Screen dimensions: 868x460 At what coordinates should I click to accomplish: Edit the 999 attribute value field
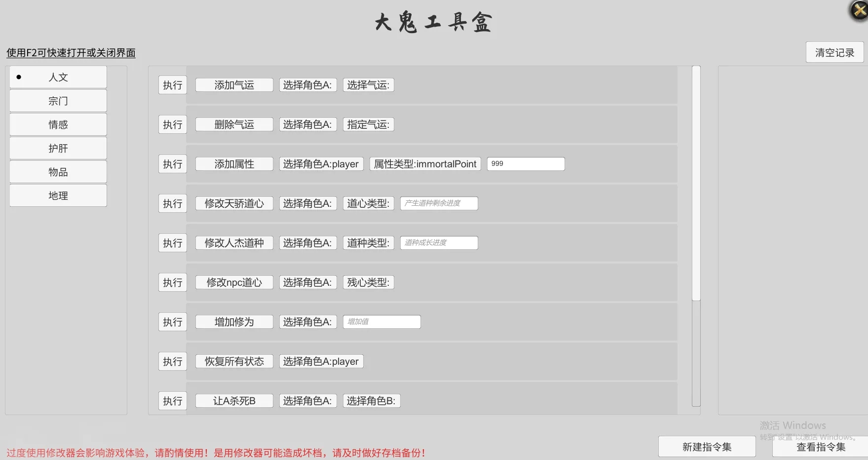525,163
